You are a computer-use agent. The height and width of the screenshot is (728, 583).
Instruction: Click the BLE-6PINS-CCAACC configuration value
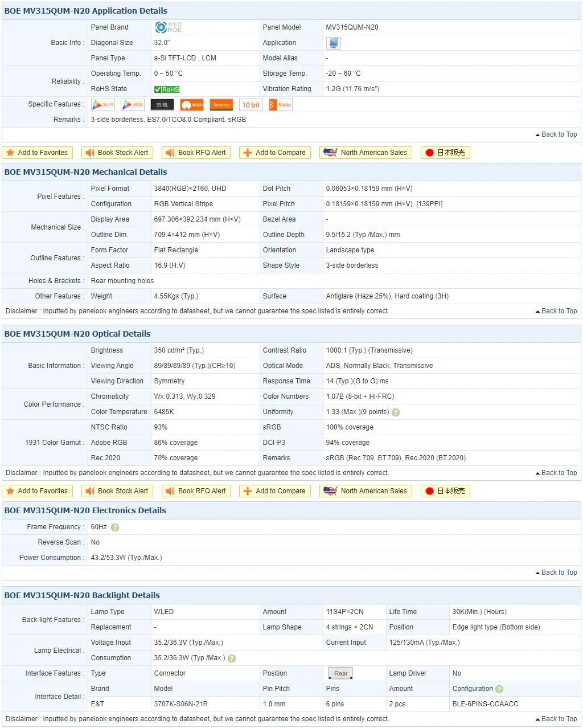486,704
